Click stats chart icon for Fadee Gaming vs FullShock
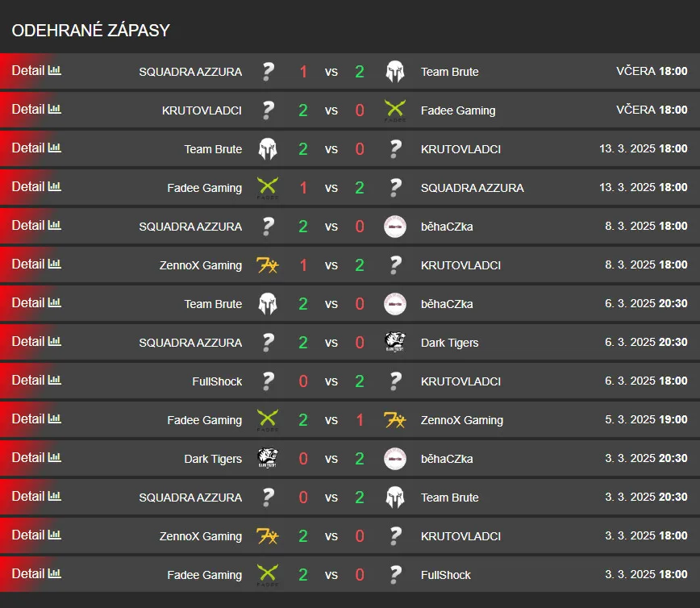The height and width of the screenshot is (608, 700). (x=55, y=573)
